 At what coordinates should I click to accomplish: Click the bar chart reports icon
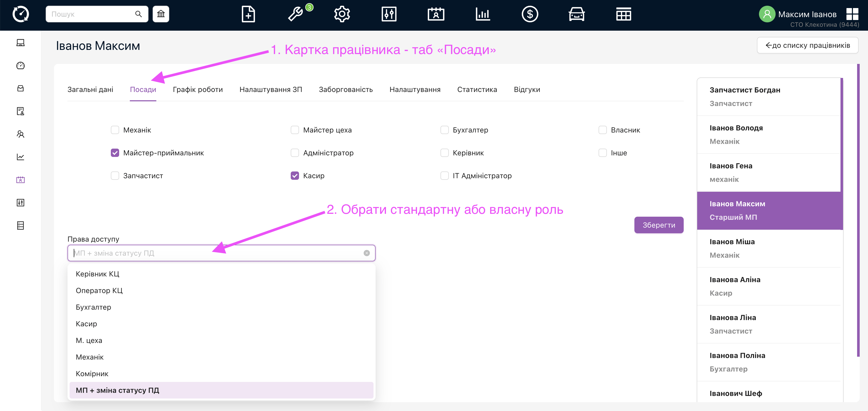(483, 14)
